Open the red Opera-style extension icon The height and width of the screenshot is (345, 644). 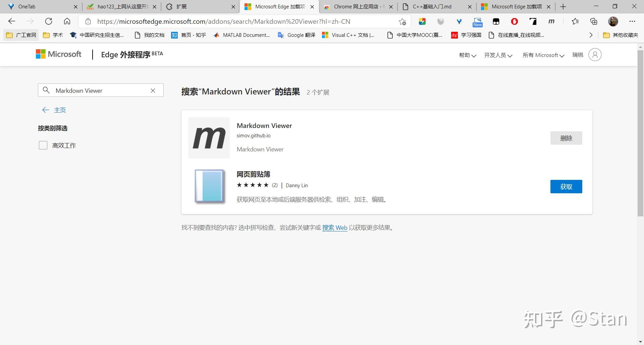515,21
